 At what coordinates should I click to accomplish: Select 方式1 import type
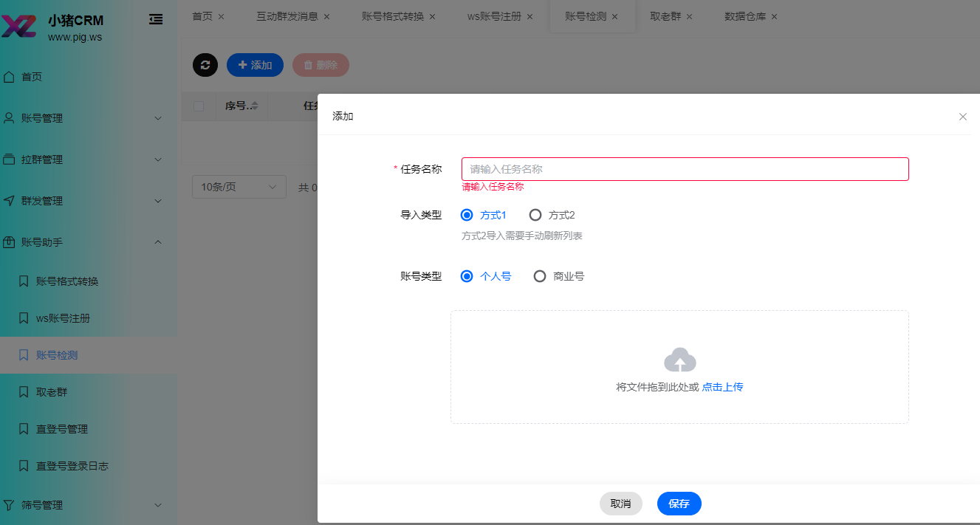(x=484, y=215)
